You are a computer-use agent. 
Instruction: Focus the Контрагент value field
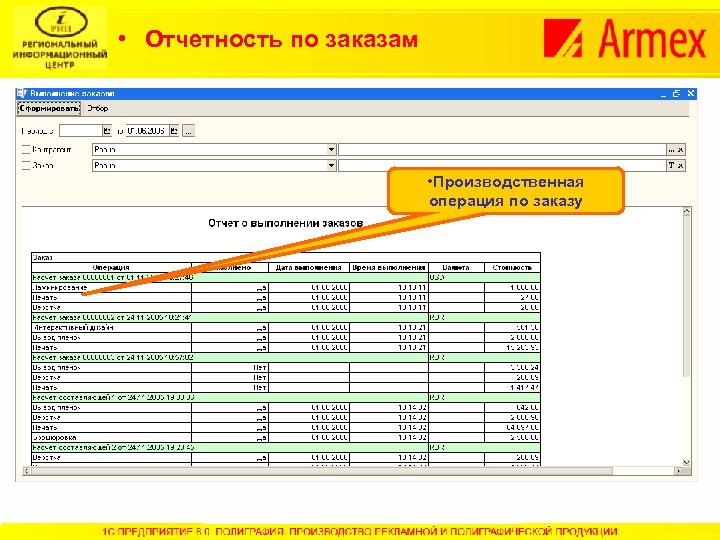point(502,150)
